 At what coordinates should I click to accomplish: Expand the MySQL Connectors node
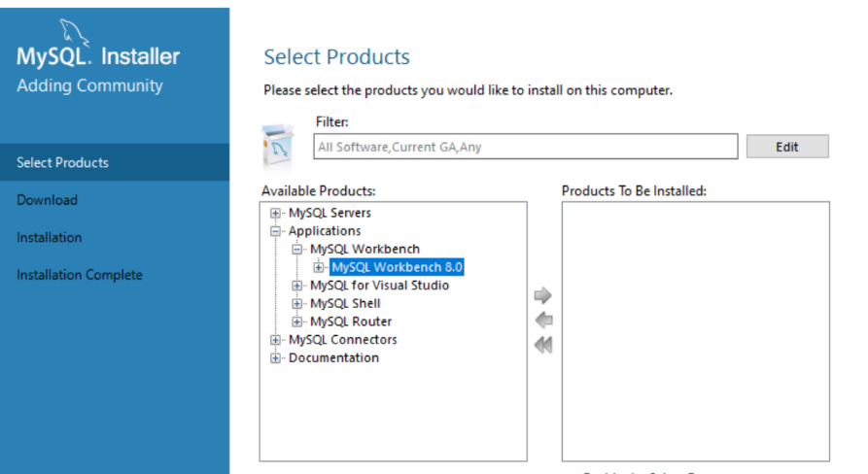pyautogui.click(x=275, y=340)
